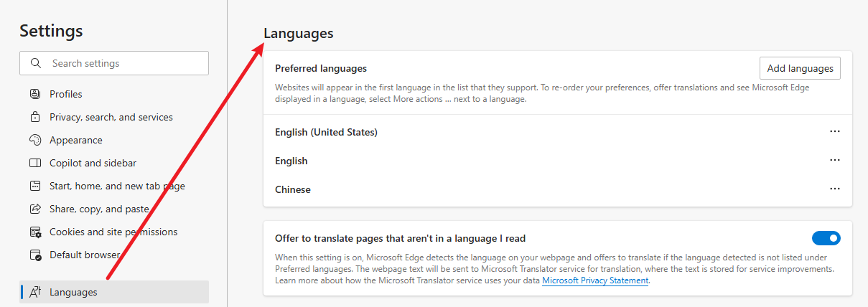Viewport: 868px width, 307px height.
Task: Select the Languages sidebar item
Action: (114, 292)
